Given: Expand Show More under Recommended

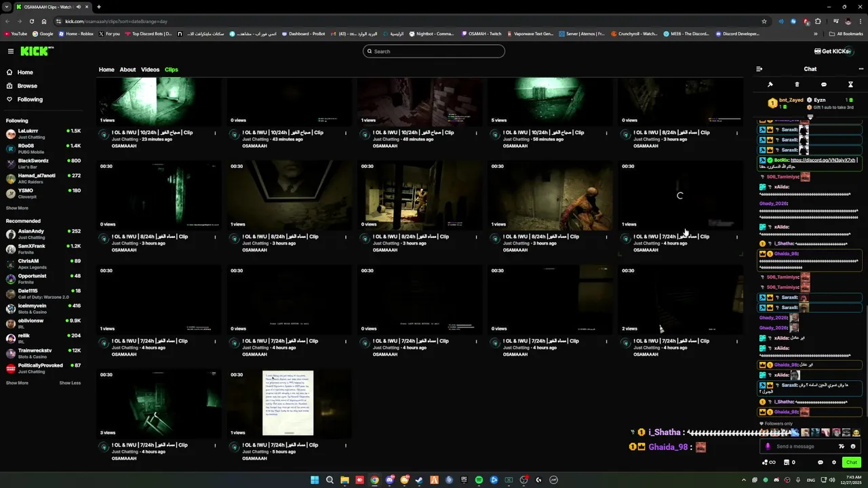Looking at the screenshot, I should (x=17, y=383).
